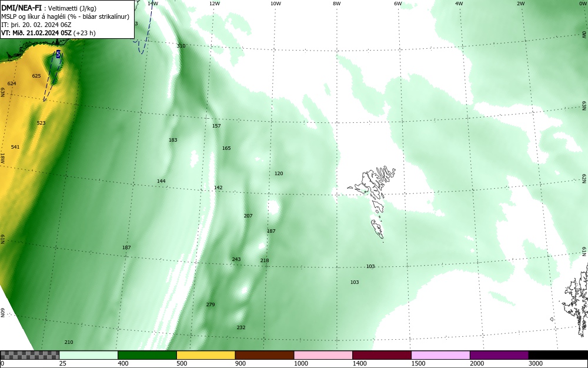
Task: Click the map value 243
Action: [x=236, y=259]
